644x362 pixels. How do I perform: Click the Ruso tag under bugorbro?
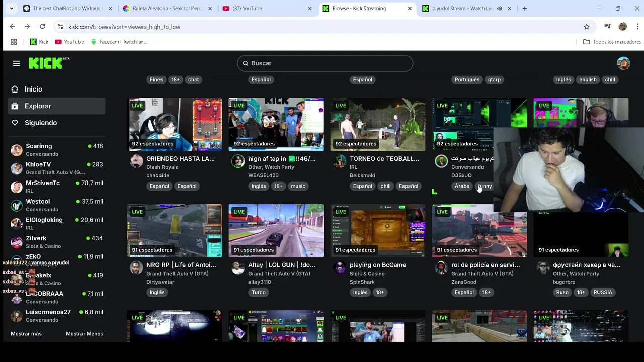click(562, 292)
